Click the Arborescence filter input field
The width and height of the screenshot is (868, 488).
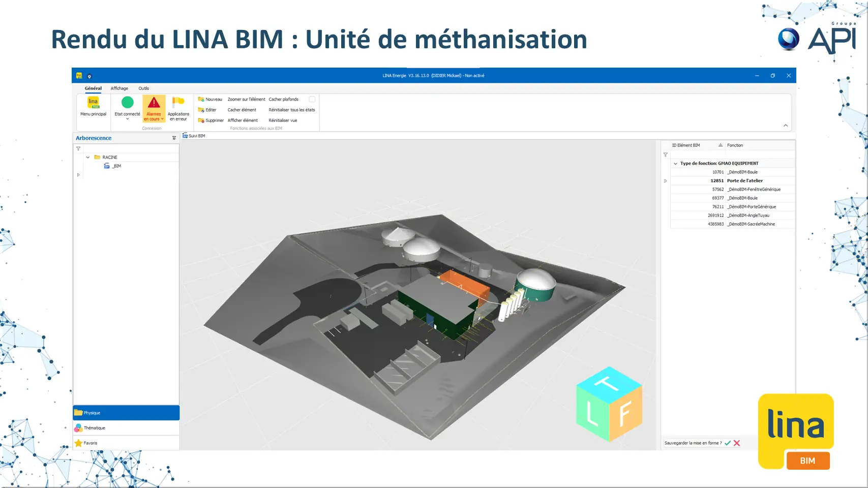coord(131,148)
